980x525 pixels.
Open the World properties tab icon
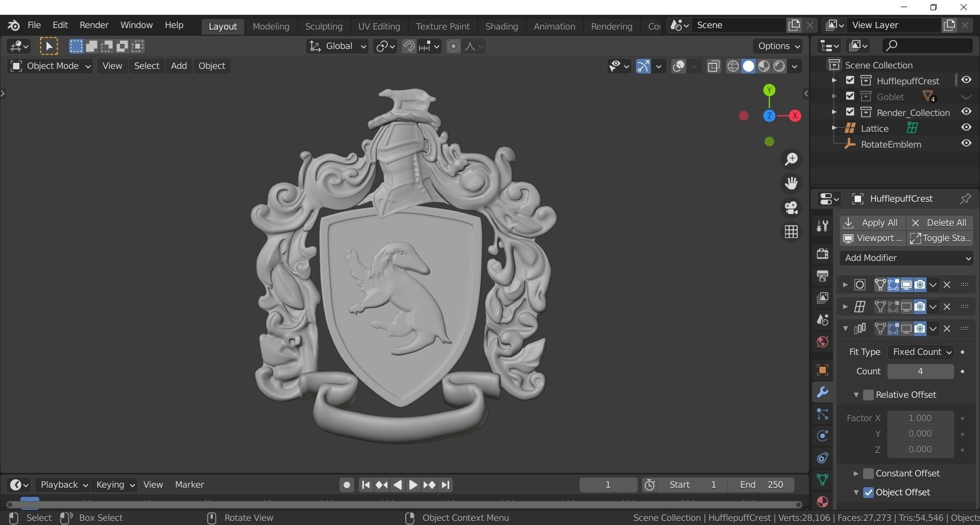[x=822, y=342]
